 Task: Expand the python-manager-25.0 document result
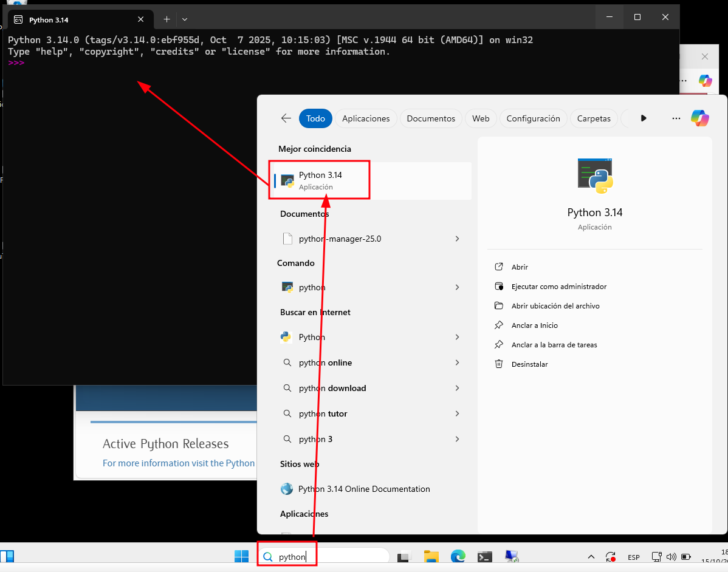(x=457, y=239)
